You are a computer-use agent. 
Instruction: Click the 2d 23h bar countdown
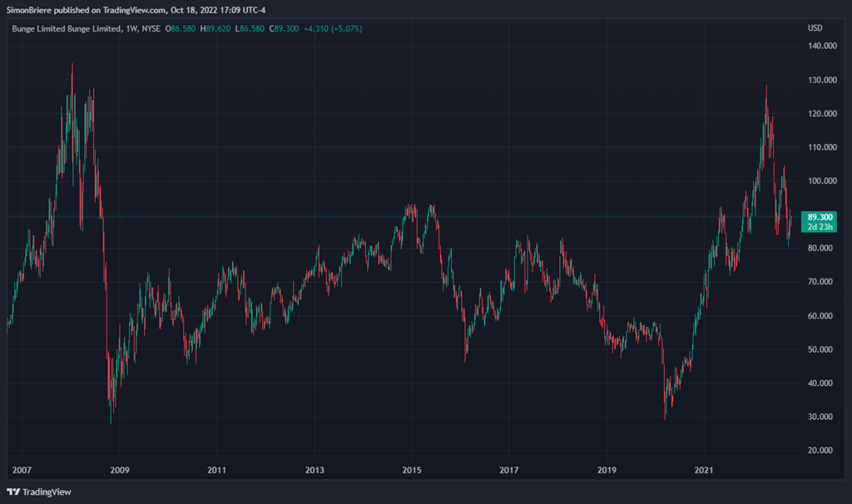click(820, 226)
